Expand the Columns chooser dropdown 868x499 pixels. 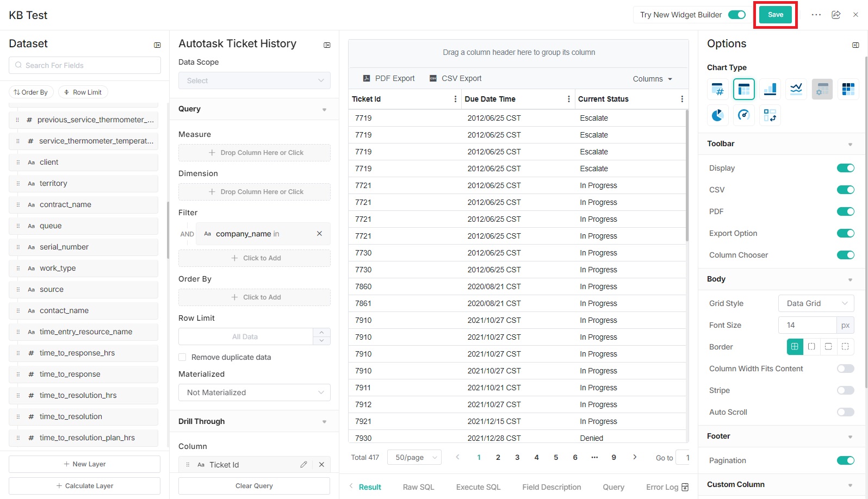point(652,79)
